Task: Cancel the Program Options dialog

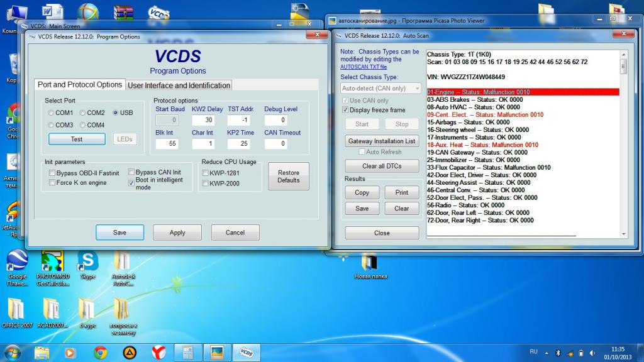Action: [x=235, y=233]
